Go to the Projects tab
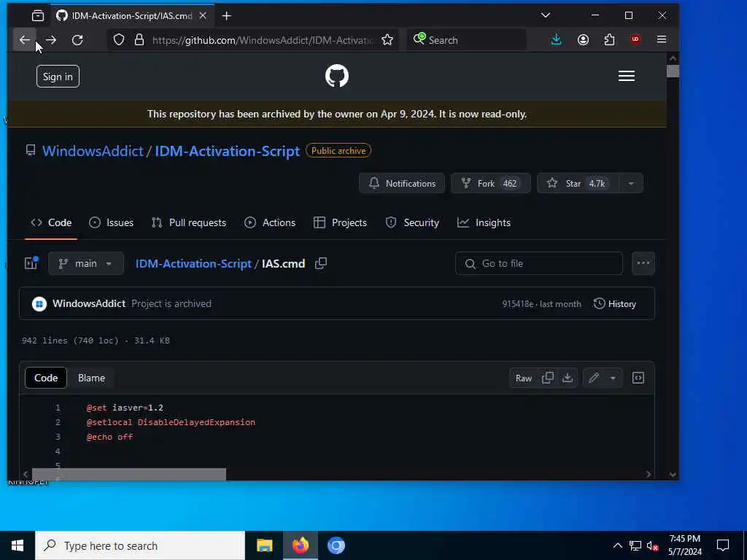The image size is (747, 560). click(340, 223)
